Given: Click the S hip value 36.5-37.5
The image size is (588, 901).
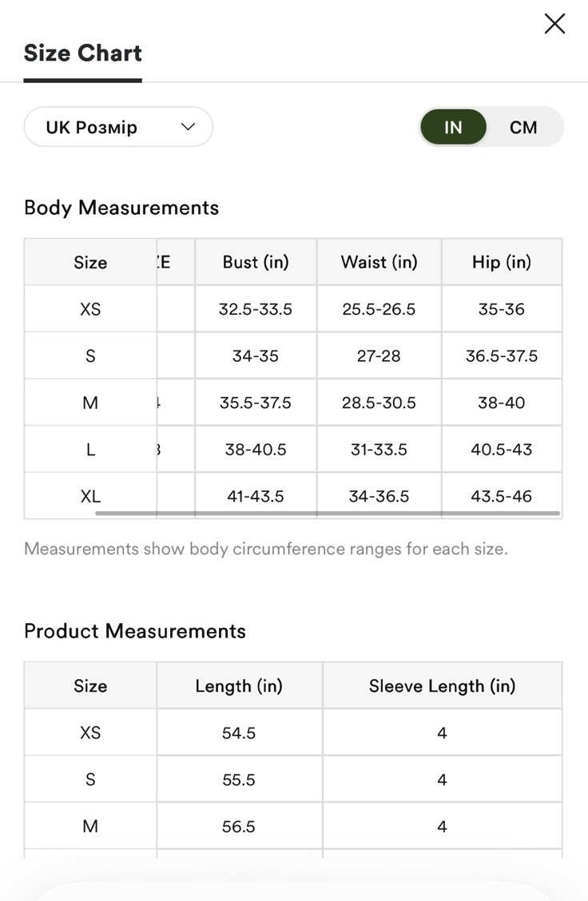Looking at the screenshot, I should pos(502,356).
